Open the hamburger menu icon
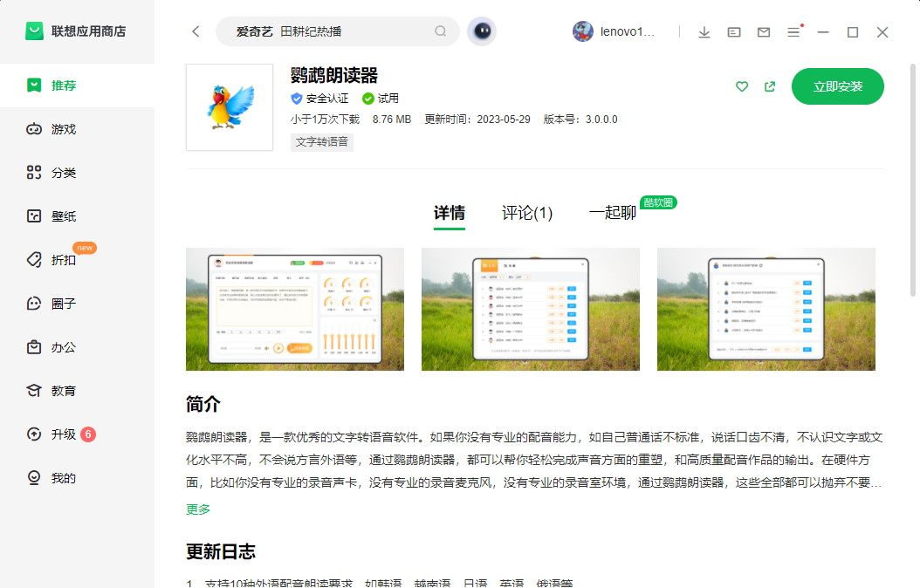Screen dimensions: 920x588 pos(793,31)
